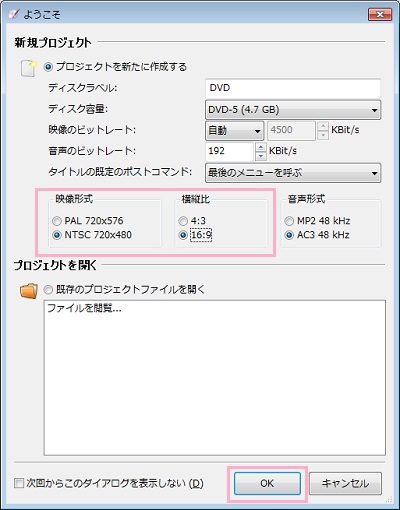Choose the 4:3 aspect ratio
This screenshot has width=400, height=510.
[183, 221]
